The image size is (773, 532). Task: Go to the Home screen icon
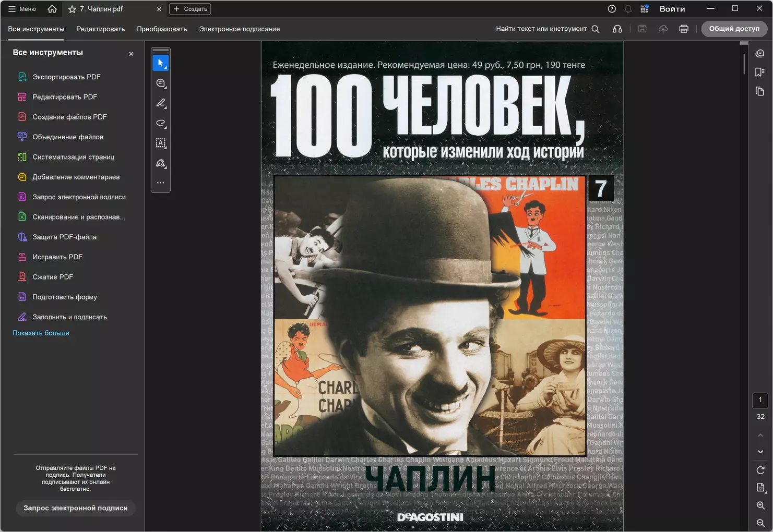coord(52,9)
